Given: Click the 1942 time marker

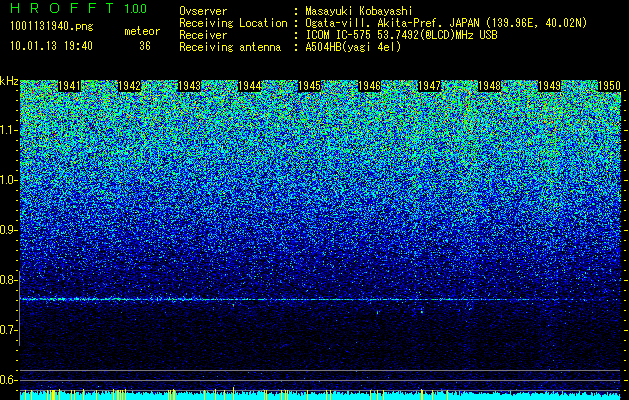Looking at the screenshot, I should point(130,86).
